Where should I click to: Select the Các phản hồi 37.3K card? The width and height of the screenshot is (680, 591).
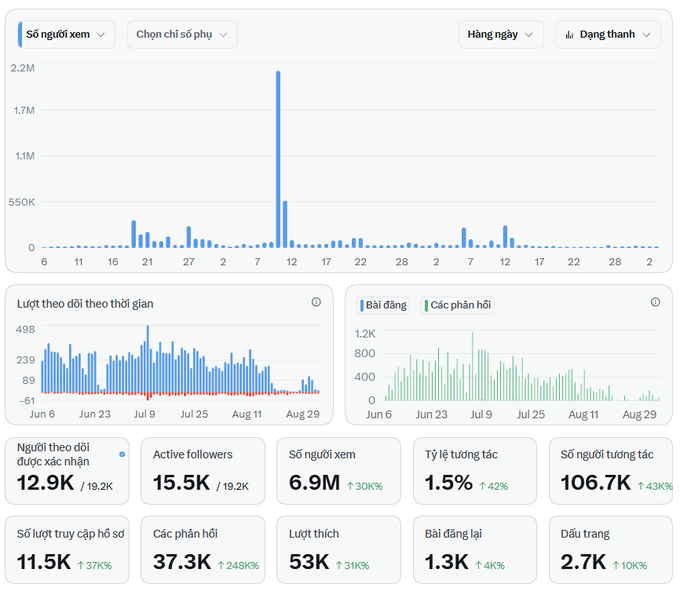click(x=203, y=549)
